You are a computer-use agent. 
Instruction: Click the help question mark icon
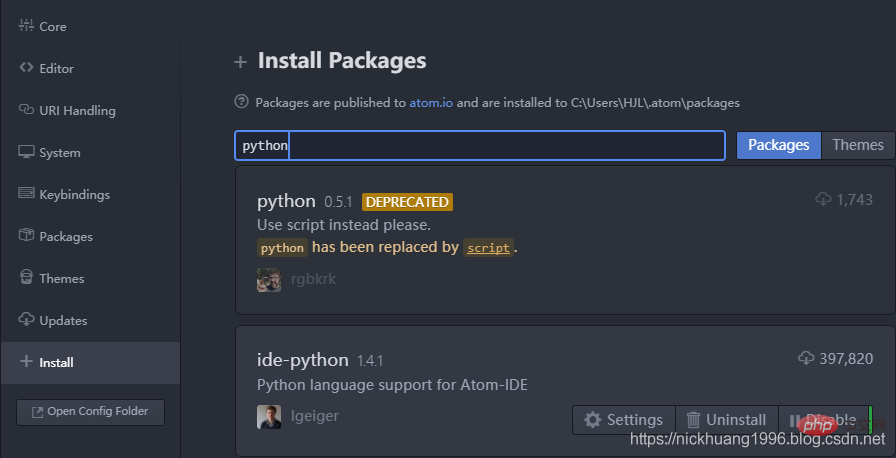click(x=242, y=102)
